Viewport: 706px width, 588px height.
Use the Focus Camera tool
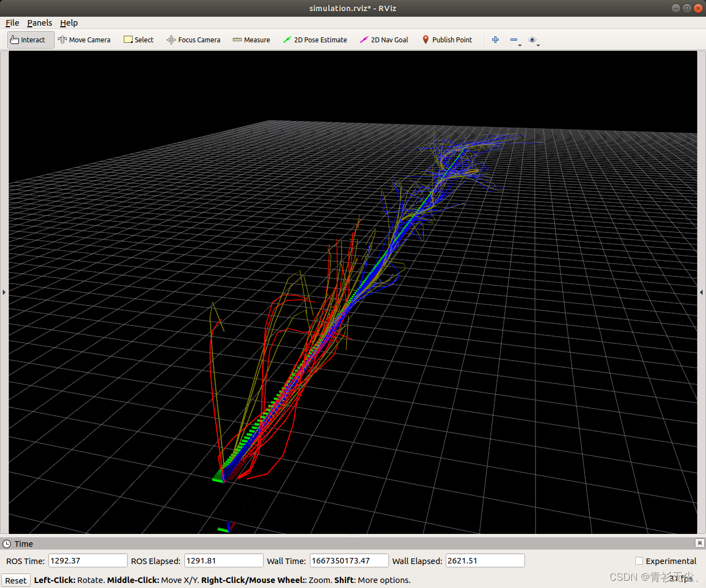tap(193, 40)
